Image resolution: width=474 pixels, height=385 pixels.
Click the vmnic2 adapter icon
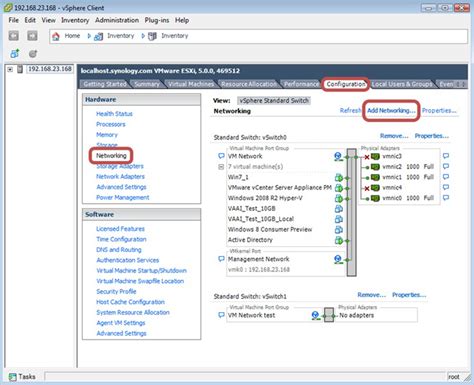pyautogui.click(x=375, y=167)
